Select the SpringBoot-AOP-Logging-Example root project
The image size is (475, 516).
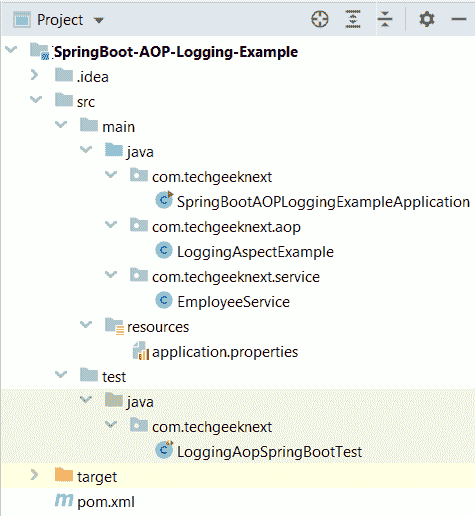point(176,52)
